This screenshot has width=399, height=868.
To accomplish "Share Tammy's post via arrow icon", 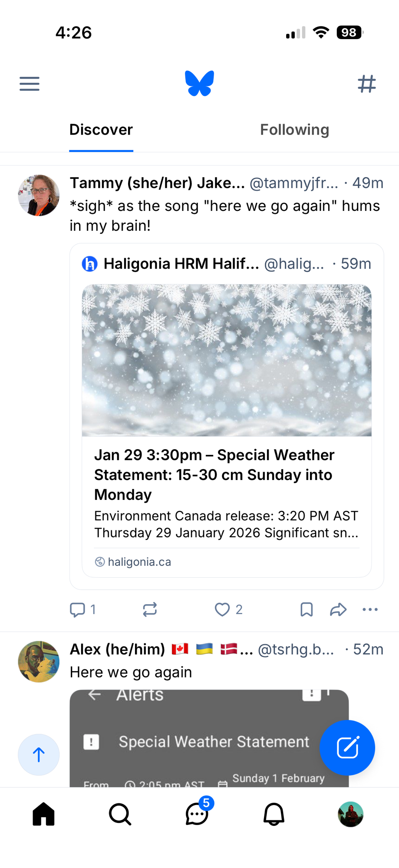I will [x=338, y=609].
